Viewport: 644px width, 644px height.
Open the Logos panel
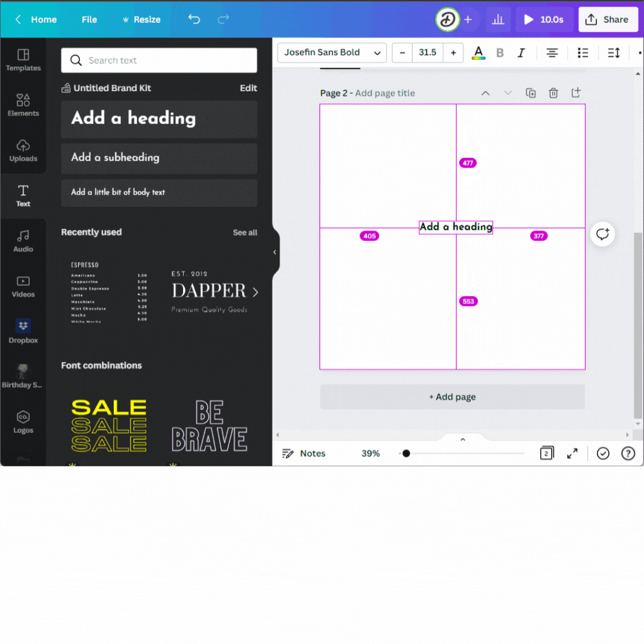click(23, 422)
